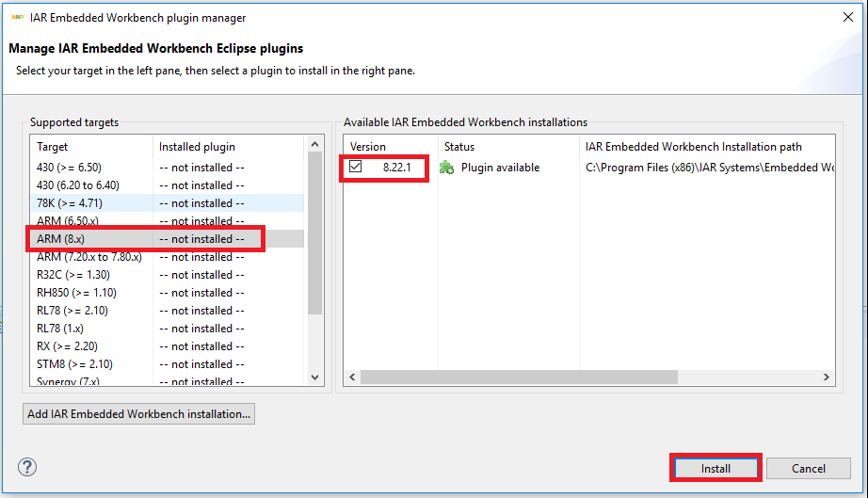Click the 8.22.1 version number text
868x498 pixels.
click(397, 168)
